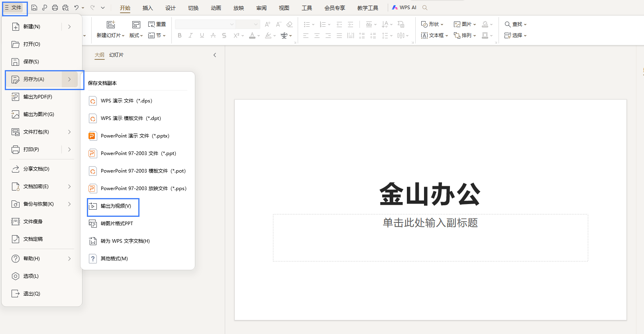Viewport: 644px width, 334px height.
Task: Click the justify alignment icon
Action: click(x=339, y=35)
